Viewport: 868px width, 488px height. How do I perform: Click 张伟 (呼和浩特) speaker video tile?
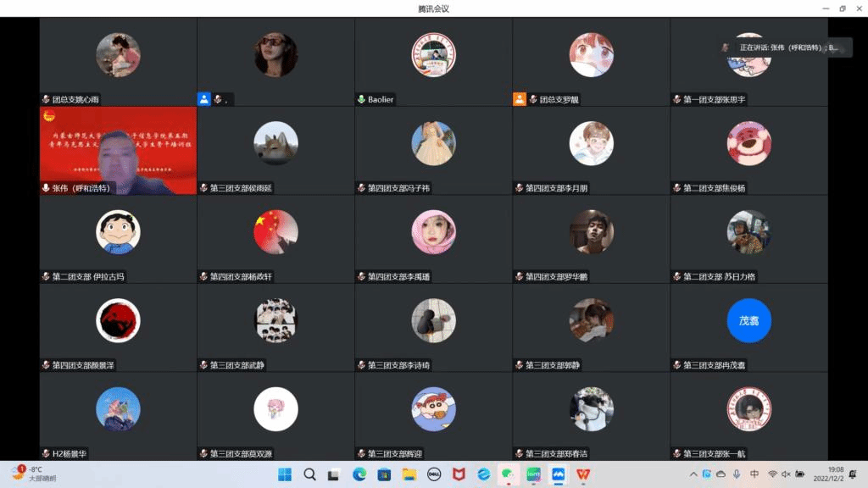click(x=118, y=148)
